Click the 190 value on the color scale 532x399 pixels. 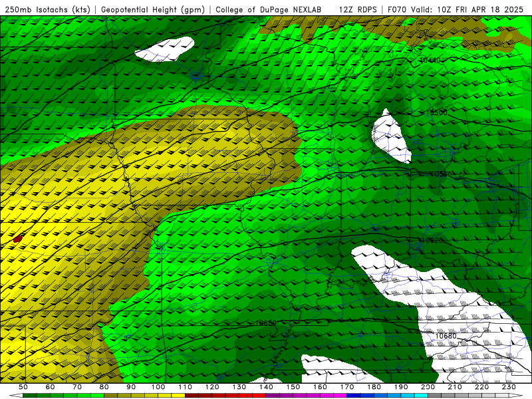pos(401,387)
